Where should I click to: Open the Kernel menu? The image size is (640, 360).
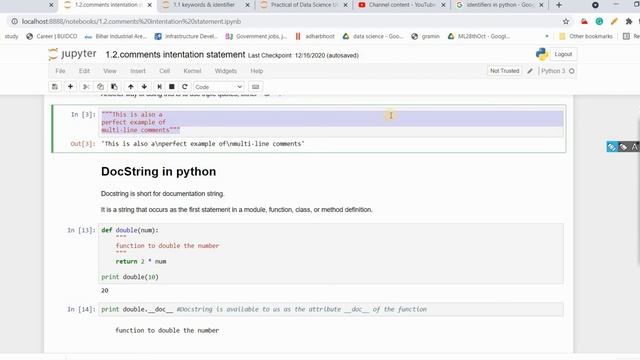pos(192,71)
